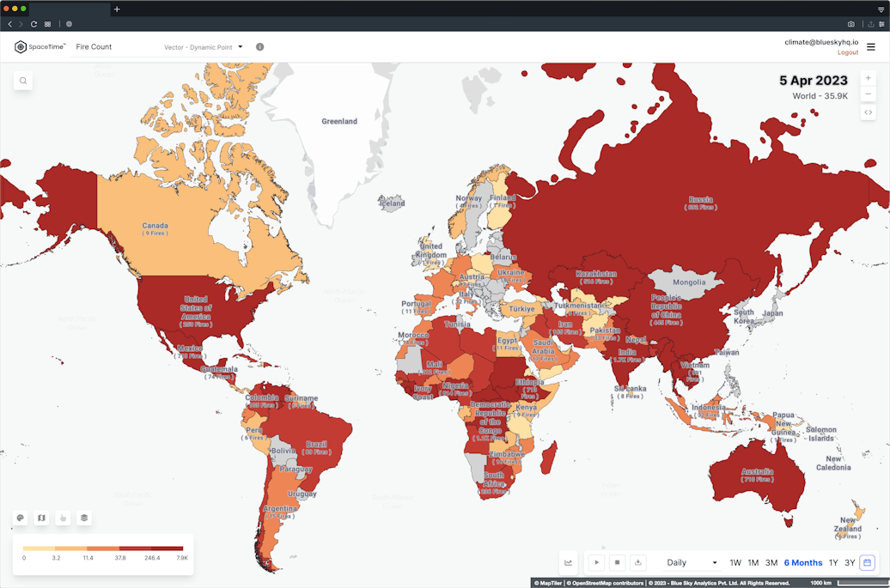Image resolution: width=890 pixels, height=588 pixels.
Task: Play the time animation
Action: click(596, 562)
